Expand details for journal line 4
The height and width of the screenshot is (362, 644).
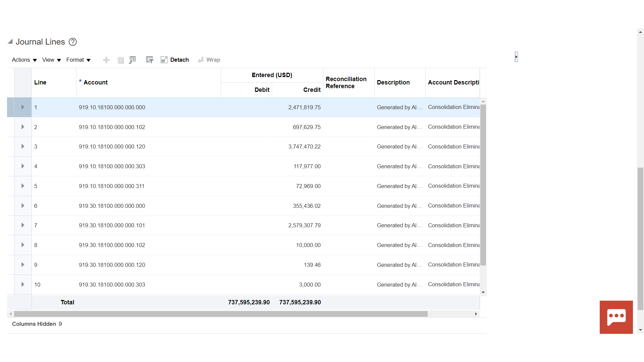(x=23, y=166)
